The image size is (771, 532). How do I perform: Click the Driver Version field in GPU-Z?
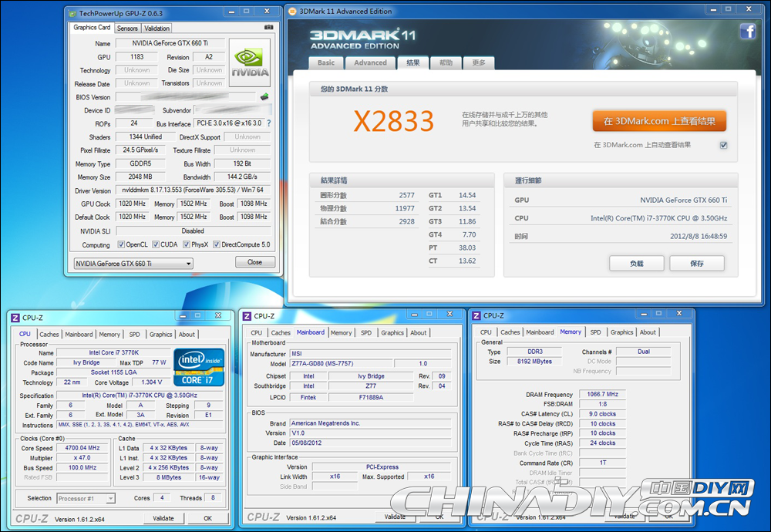pos(193,190)
